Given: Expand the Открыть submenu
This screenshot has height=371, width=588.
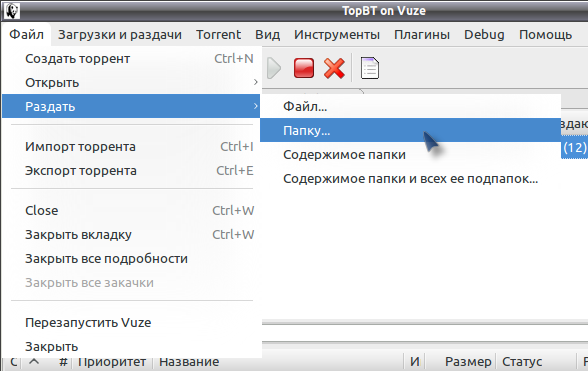Looking at the screenshot, I should [x=131, y=83].
